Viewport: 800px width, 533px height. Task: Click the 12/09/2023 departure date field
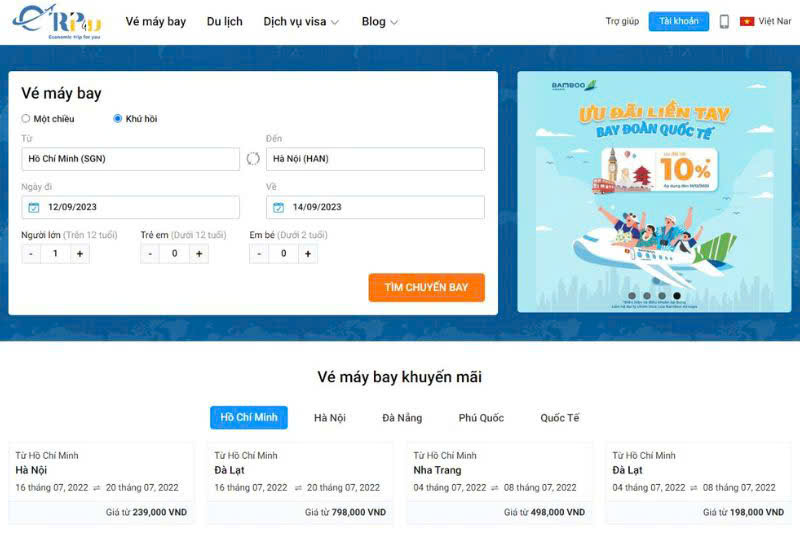131,207
